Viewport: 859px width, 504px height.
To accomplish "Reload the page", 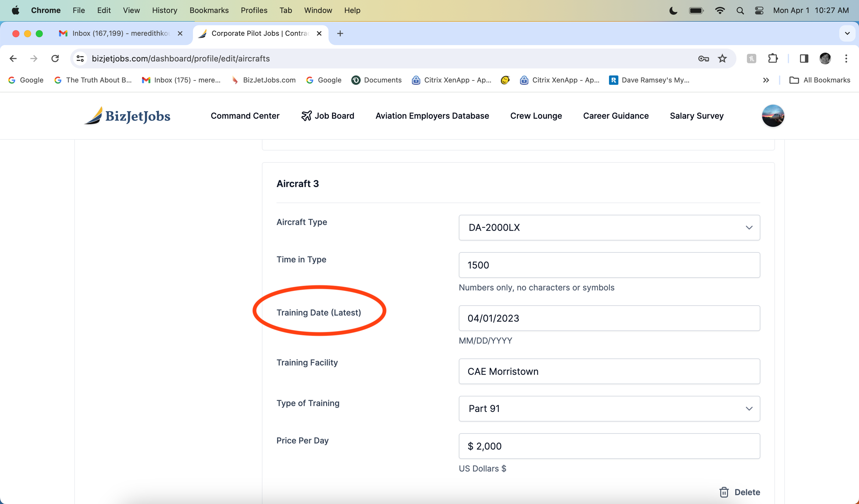I will [x=55, y=59].
